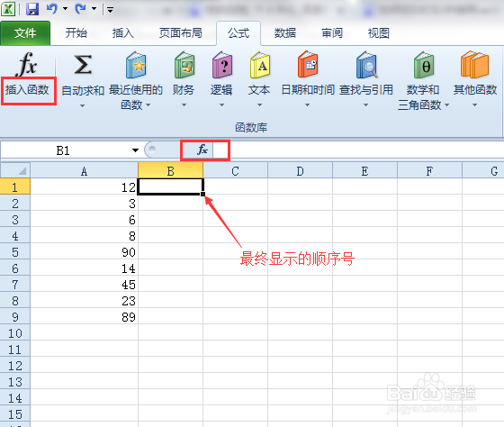The image size is (504, 427).
Task: Expand the Date & Time (日期和时间) dropdown arrow
Action: pos(307,104)
